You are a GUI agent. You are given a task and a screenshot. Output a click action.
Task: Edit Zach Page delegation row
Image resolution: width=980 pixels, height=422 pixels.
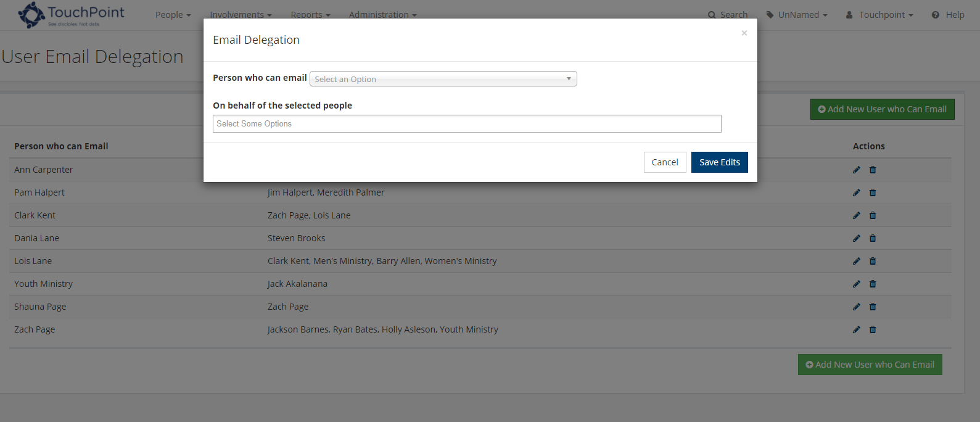pyautogui.click(x=857, y=329)
